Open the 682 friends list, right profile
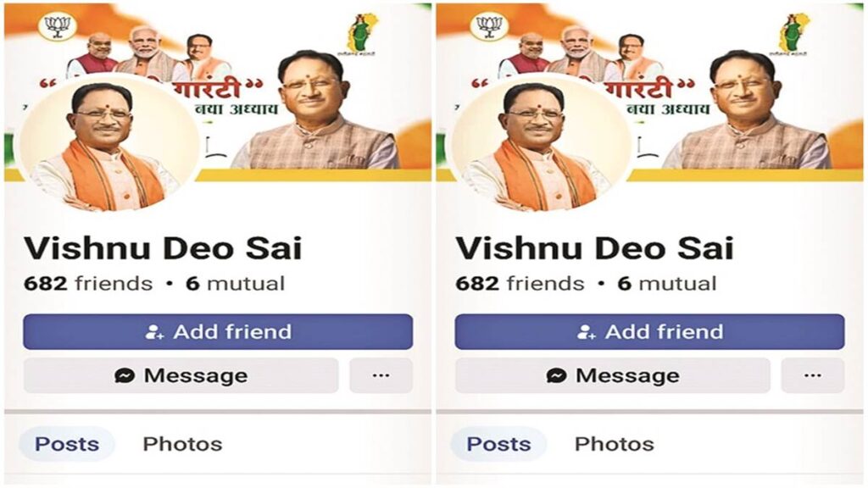868x488 pixels. [x=520, y=284]
